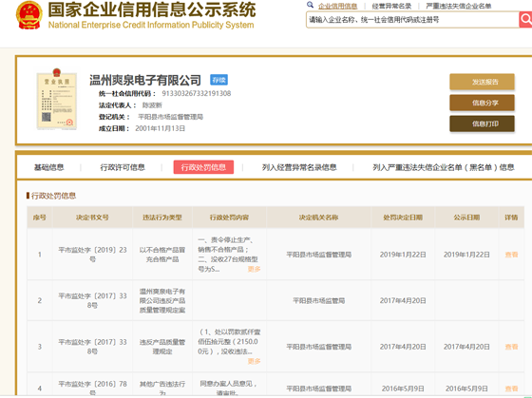Click the 决定书文号 column header
Image resolution: width=532 pixels, height=398 pixels.
tap(92, 218)
